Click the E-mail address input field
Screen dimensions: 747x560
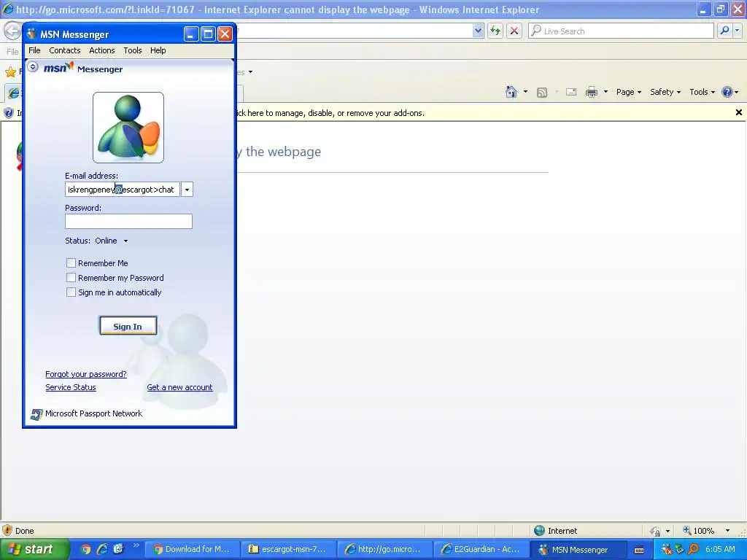(x=123, y=190)
